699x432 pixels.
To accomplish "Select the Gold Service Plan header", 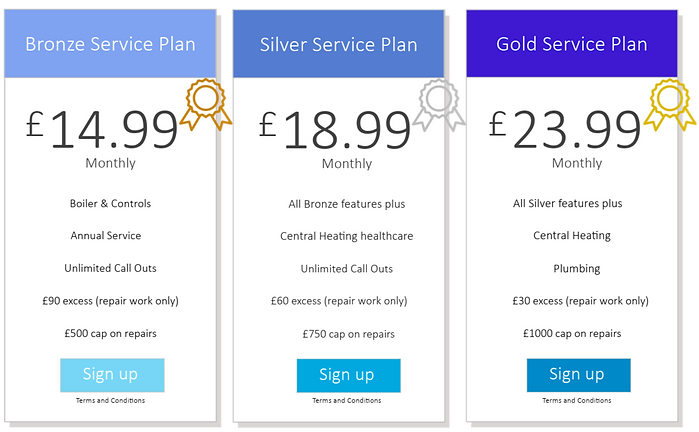I will click(x=572, y=44).
